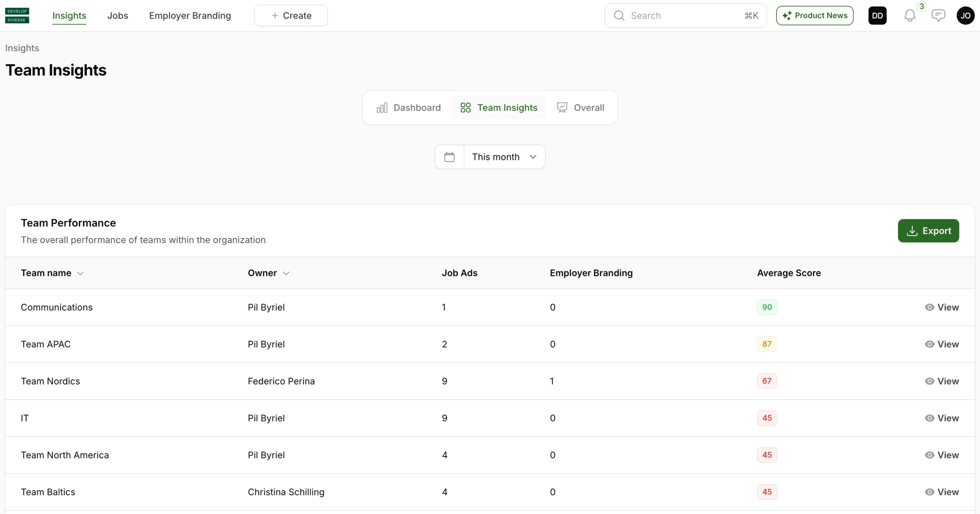Click the DD organization badge
Screen dimensions: 980x514
click(877, 16)
